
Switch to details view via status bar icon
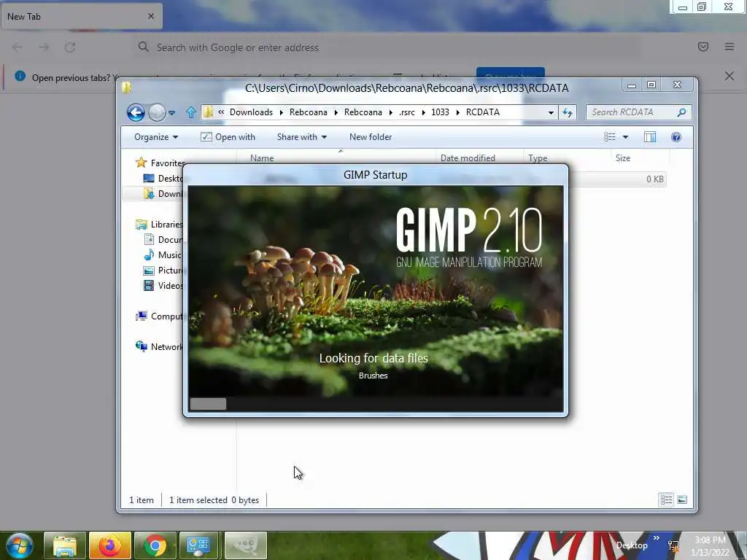click(666, 499)
